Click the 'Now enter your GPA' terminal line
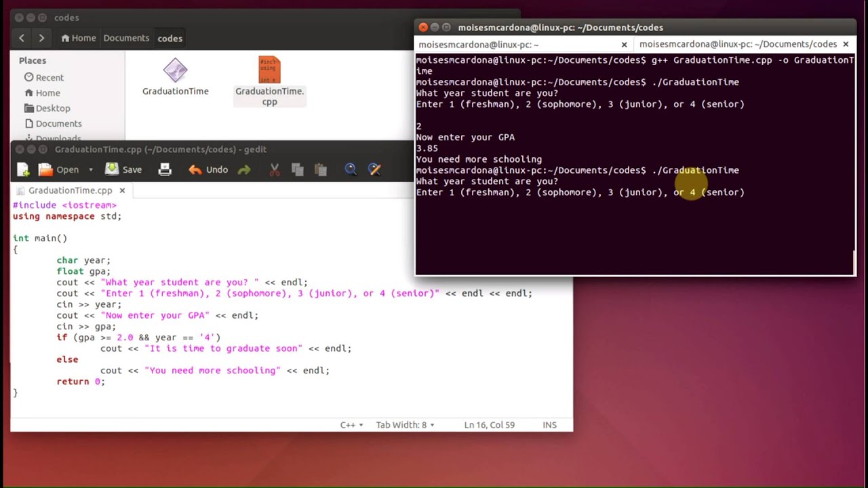The image size is (868, 488). point(465,137)
